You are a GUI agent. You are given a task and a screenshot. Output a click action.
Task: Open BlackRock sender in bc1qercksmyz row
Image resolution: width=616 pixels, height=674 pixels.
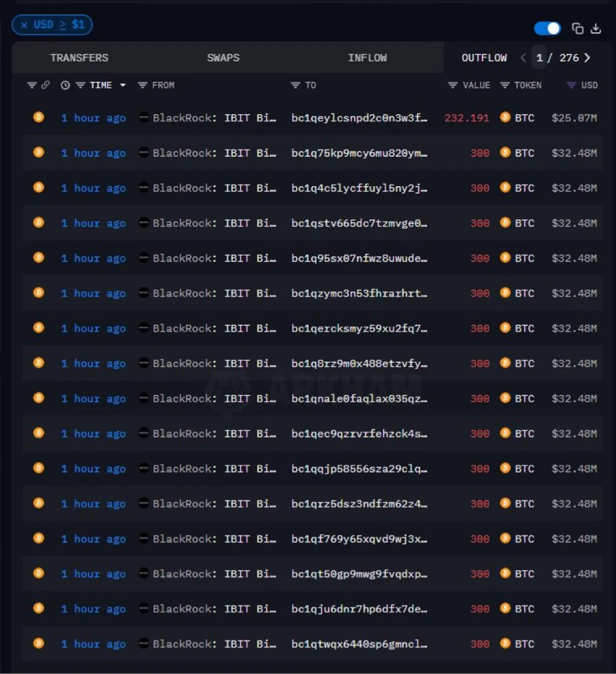[x=214, y=328]
